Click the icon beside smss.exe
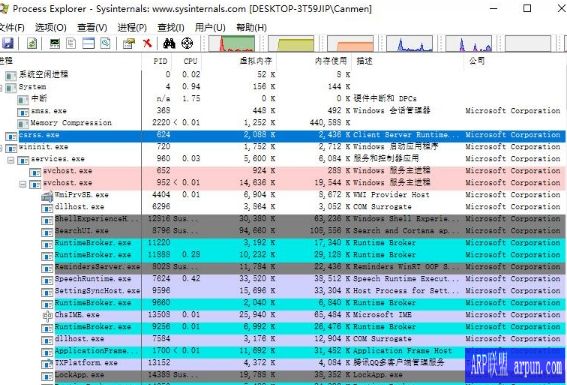The height and width of the screenshot is (385, 567). 23,112
